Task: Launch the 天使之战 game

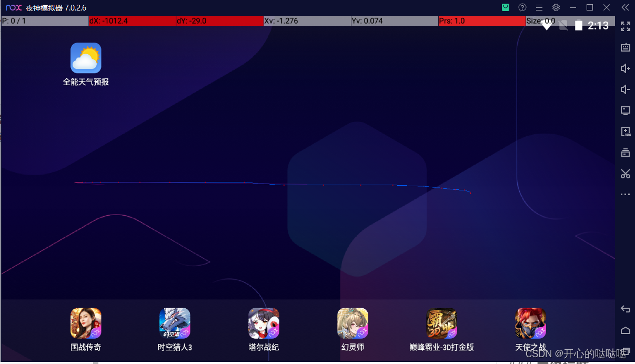Action: pyautogui.click(x=530, y=323)
